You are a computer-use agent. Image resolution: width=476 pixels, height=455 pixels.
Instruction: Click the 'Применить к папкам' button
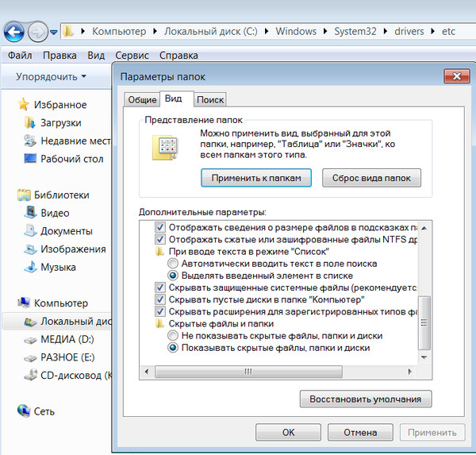tap(256, 178)
